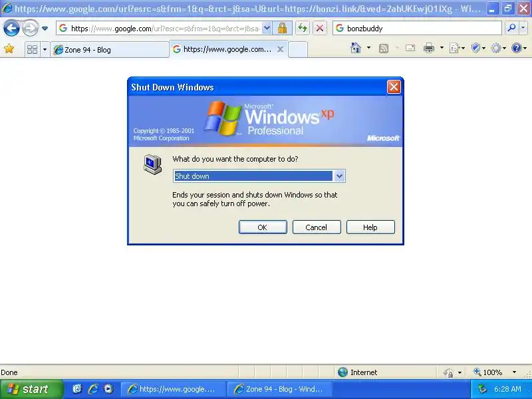Image resolution: width=532 pixels, height=399 pixels.
Task: Print the page with printer icon
Action: point(429,48)
